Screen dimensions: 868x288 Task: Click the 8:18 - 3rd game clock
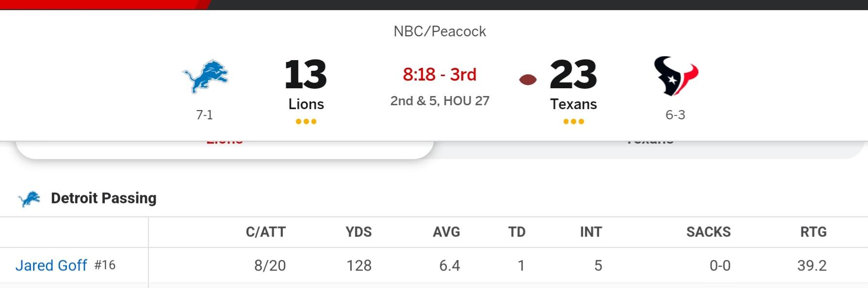point(440,75)
